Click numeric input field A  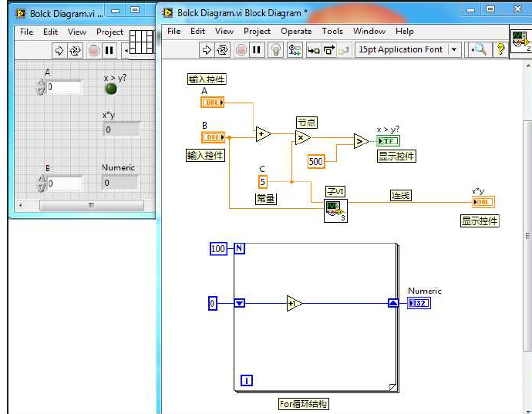(64, 87)
